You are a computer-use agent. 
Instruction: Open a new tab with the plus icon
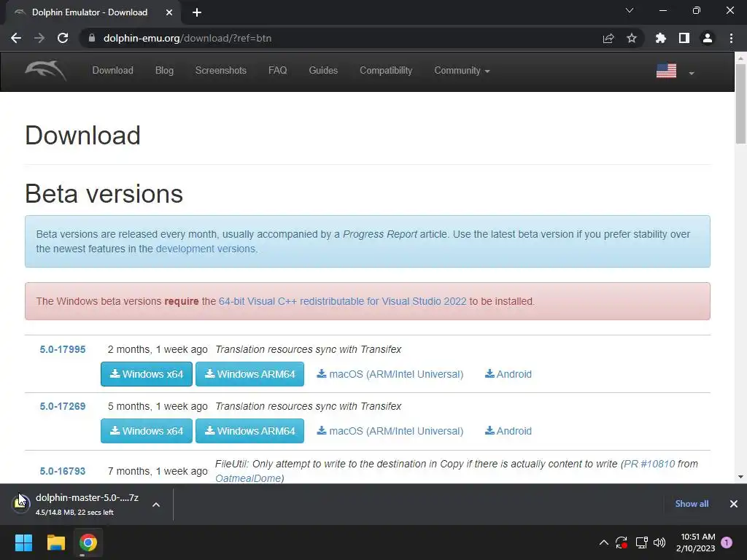point(197,12)
